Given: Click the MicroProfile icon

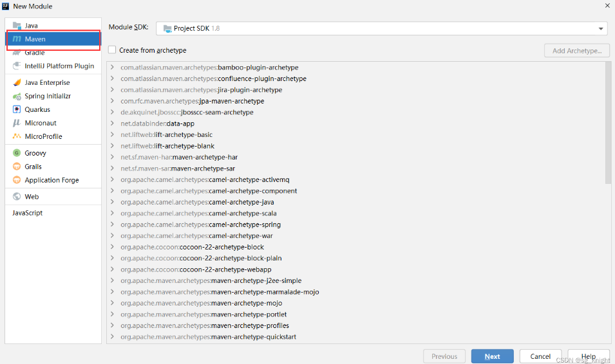Looking at the screenshot, I should coord(17,136).
